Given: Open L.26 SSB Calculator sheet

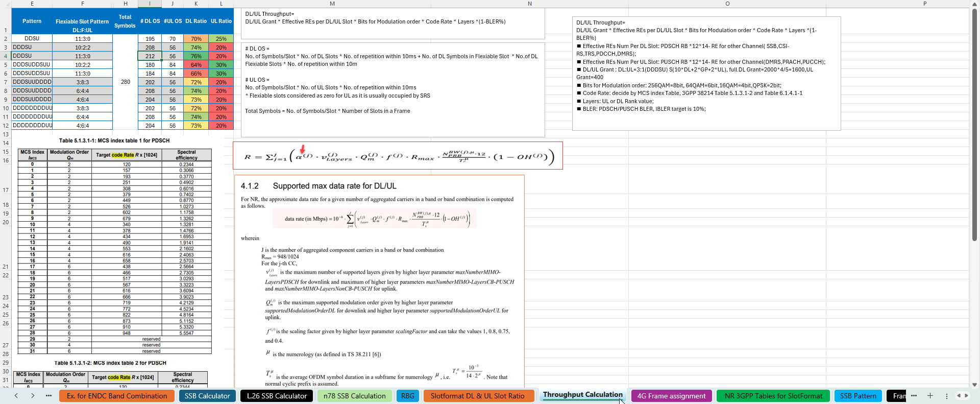Looking at the screenshot, I should [x=277, y=396].
